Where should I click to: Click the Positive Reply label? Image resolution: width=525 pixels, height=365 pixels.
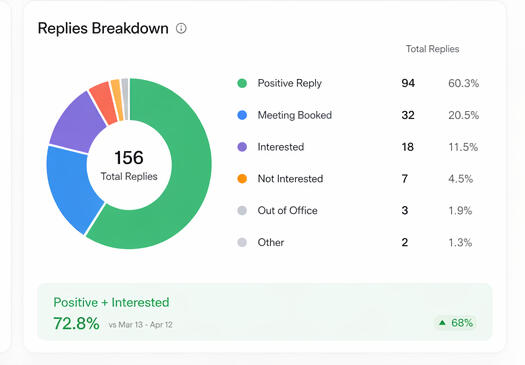coord(290,83)
